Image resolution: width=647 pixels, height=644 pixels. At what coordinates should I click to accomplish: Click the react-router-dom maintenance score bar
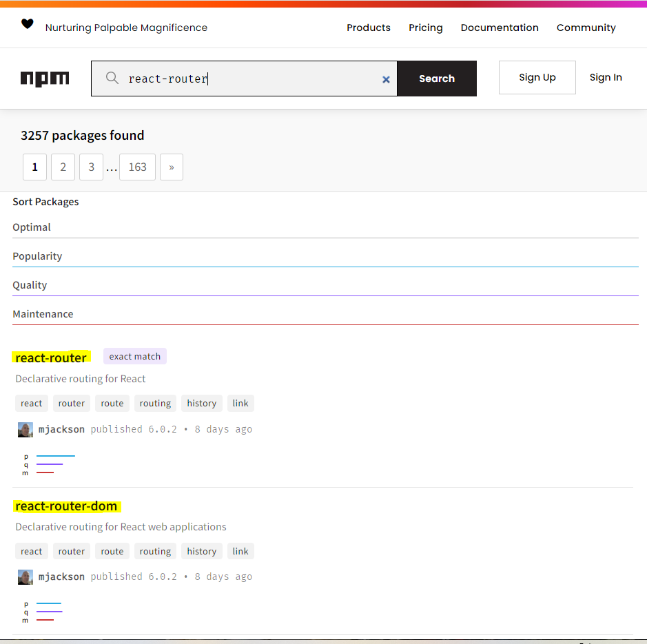[x=45, y=620]
